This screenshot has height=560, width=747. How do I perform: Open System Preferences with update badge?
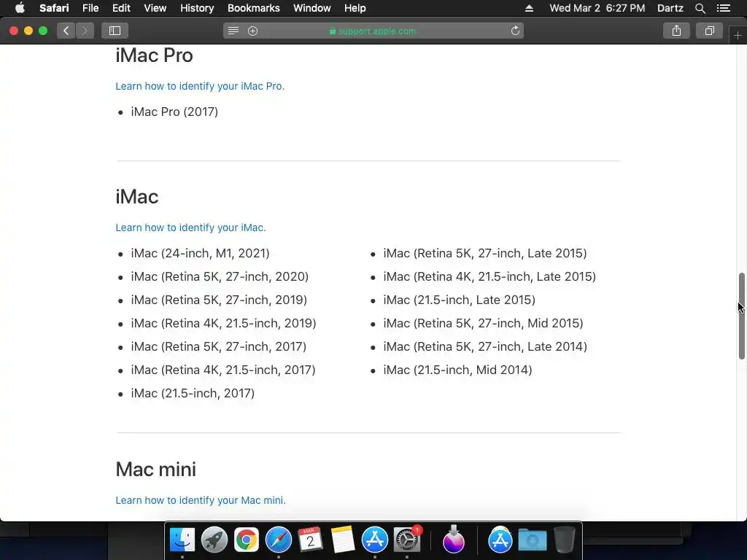tap(407, 540)
